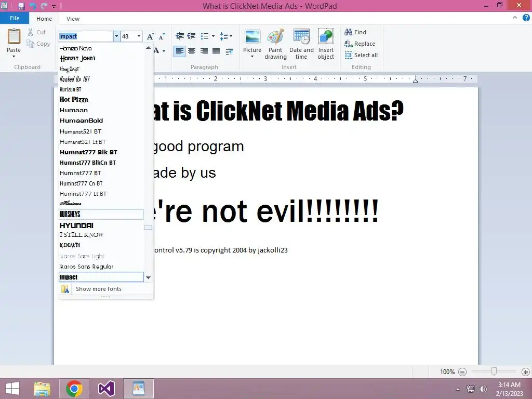
Task: Choose Select all
Action: (361, 55)
